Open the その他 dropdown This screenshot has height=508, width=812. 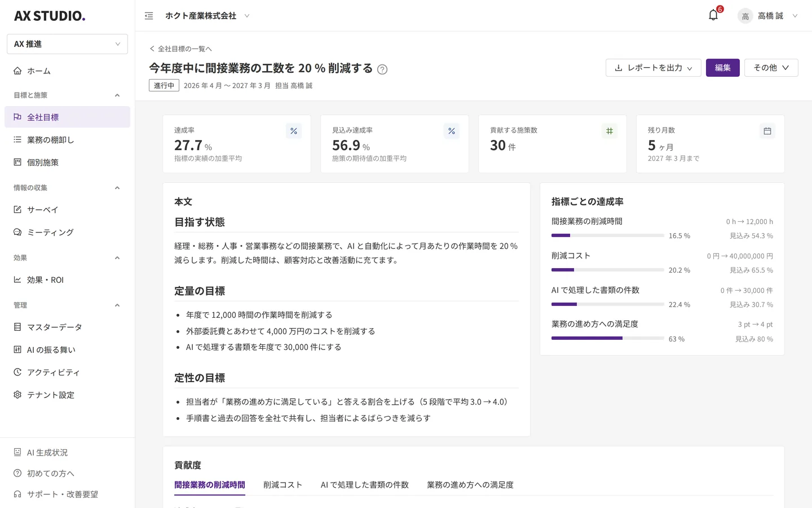[x=771, y=68]
